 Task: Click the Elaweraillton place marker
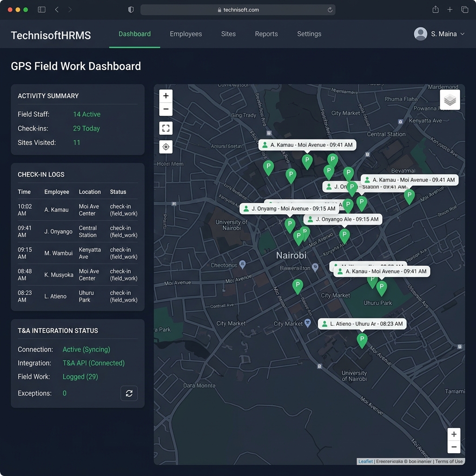(x=315, y=267)
